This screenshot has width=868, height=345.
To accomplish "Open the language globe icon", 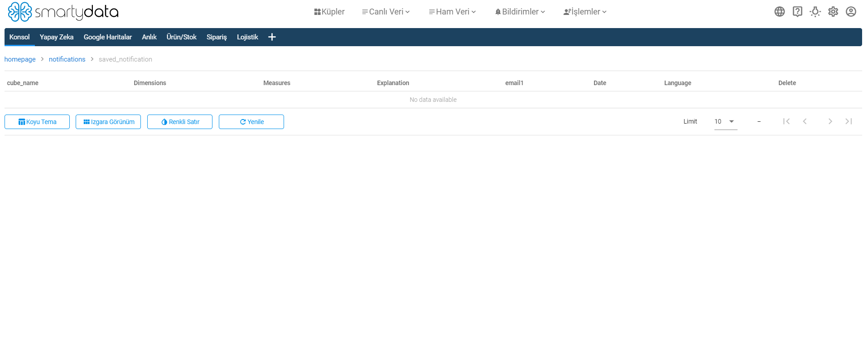I will 779,12.
